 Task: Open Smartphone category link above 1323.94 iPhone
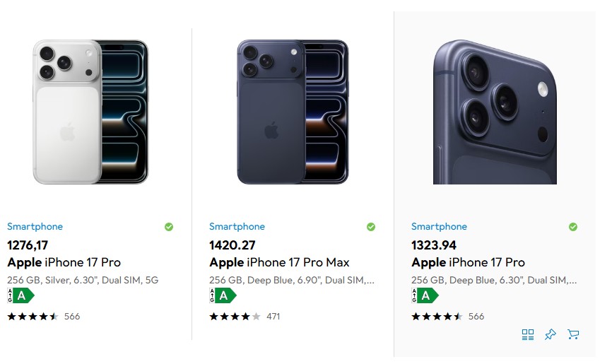coord(439,227)
